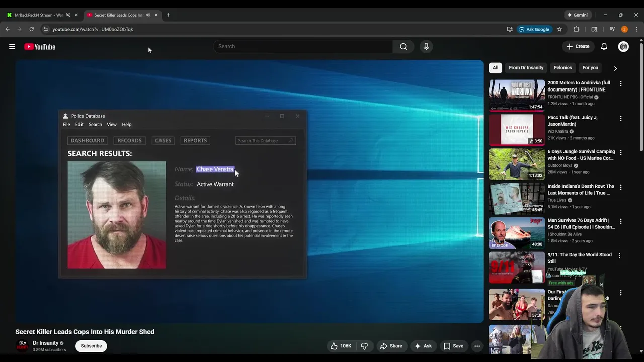Reload the page in Chrome

pos(31,29)
